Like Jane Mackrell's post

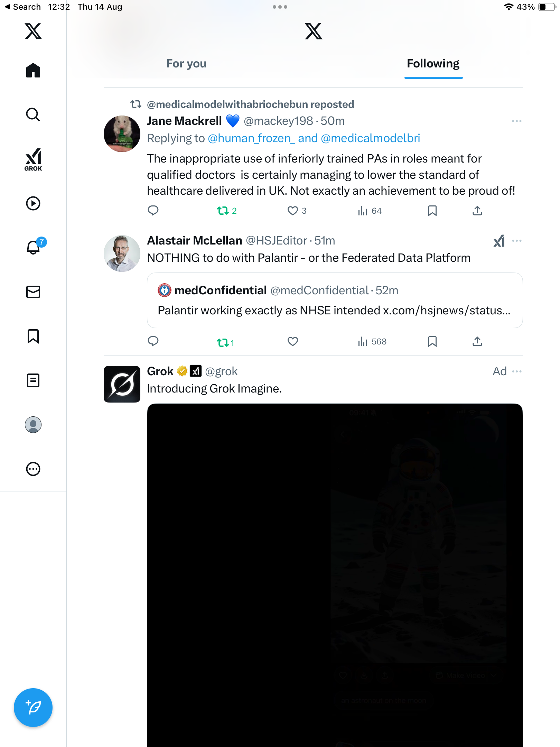[293, 211]
